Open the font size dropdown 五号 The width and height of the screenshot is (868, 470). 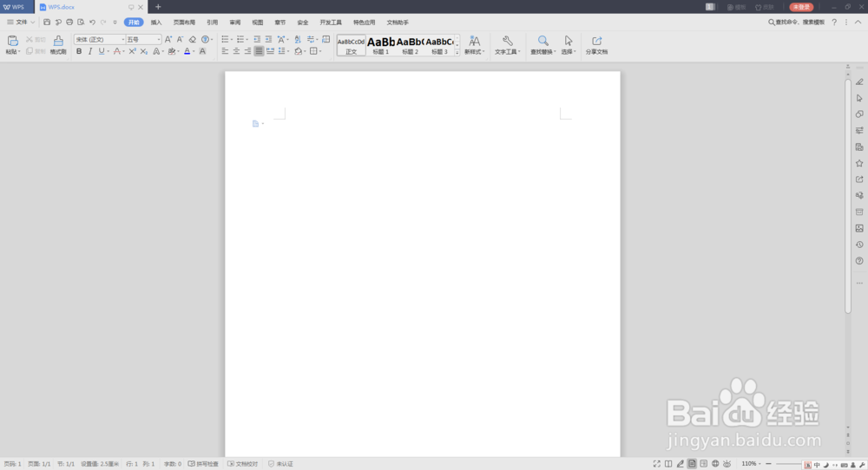click(x=158, y=40)
